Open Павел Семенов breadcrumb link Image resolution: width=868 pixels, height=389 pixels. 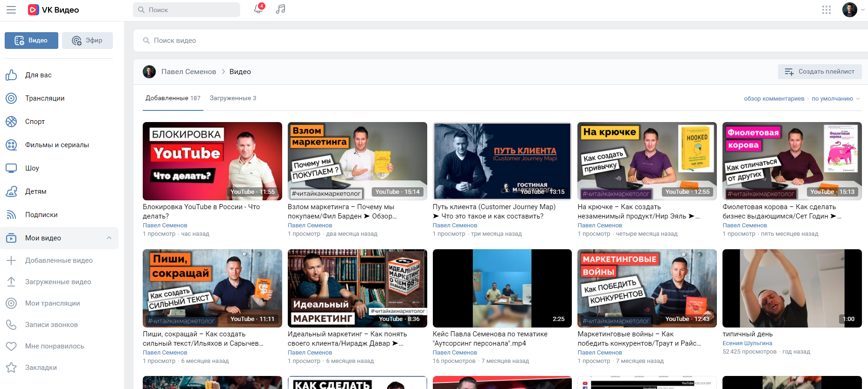pos(188,72)
